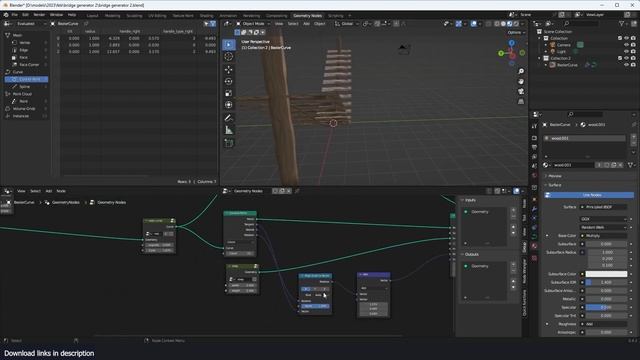The image size is (640, 360).
Task: Click the Use Nodes button
Action: coord(589,195)
